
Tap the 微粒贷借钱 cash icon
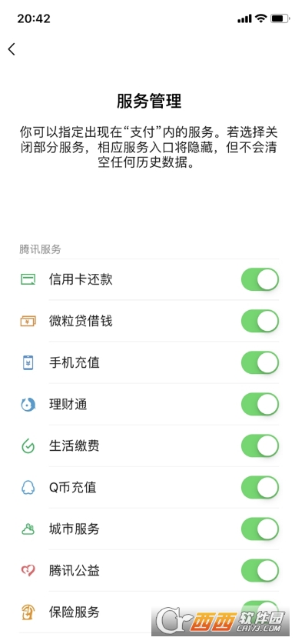click(28, 321)
